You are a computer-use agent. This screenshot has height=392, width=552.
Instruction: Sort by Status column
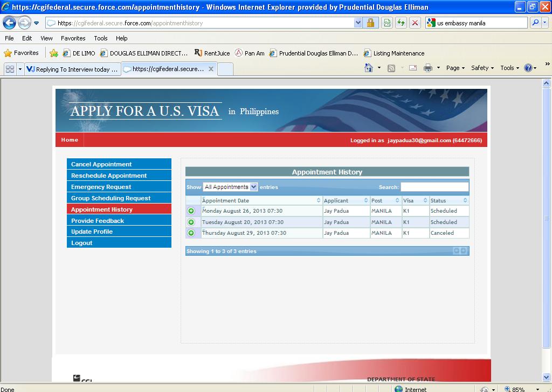(x=449, y=200)
